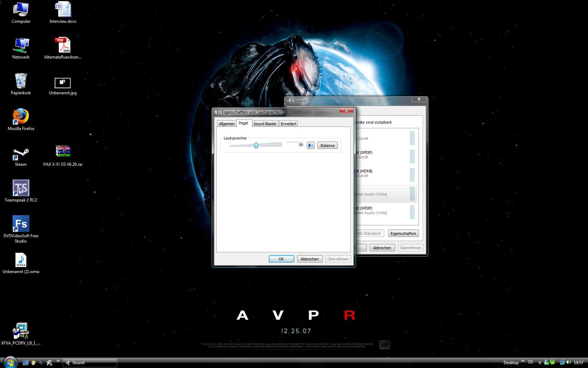
Task: Click the messenger user tray icon
Action: point(546,363)
